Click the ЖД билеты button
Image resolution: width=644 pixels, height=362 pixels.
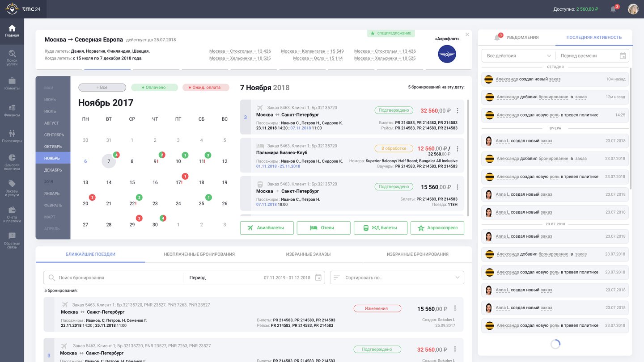[x=381, y=228]
